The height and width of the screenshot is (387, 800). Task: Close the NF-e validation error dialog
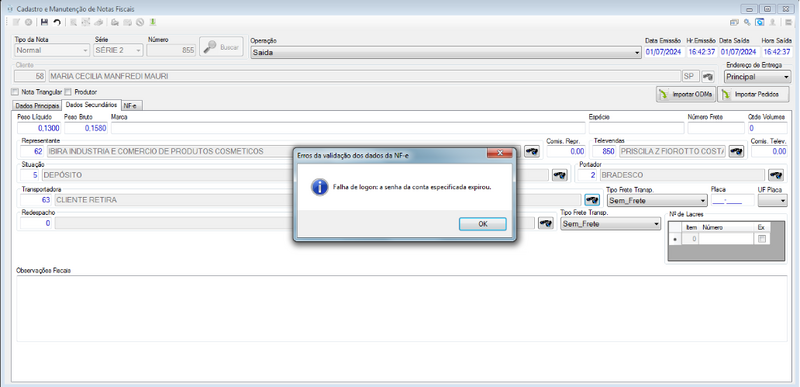coord(499,153)
